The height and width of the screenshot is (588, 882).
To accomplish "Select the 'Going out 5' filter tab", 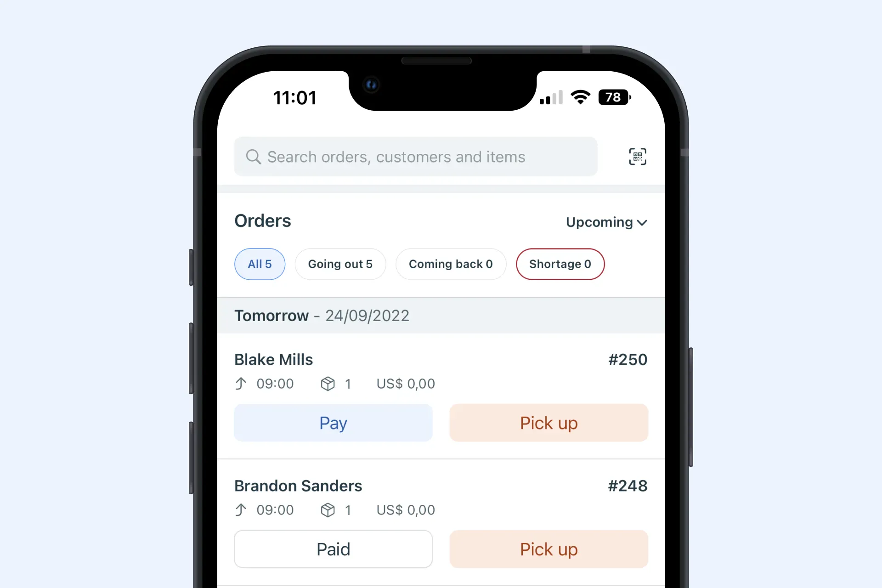I will (x=340, y=264).
